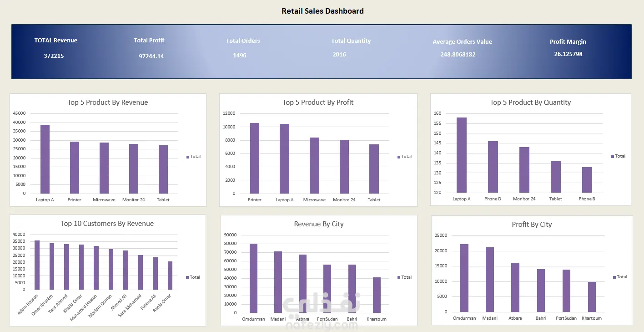The image size is (644, 332).
Task: Select the 90000 axis label in Revenue By City
Action: [x=230, y=235]
